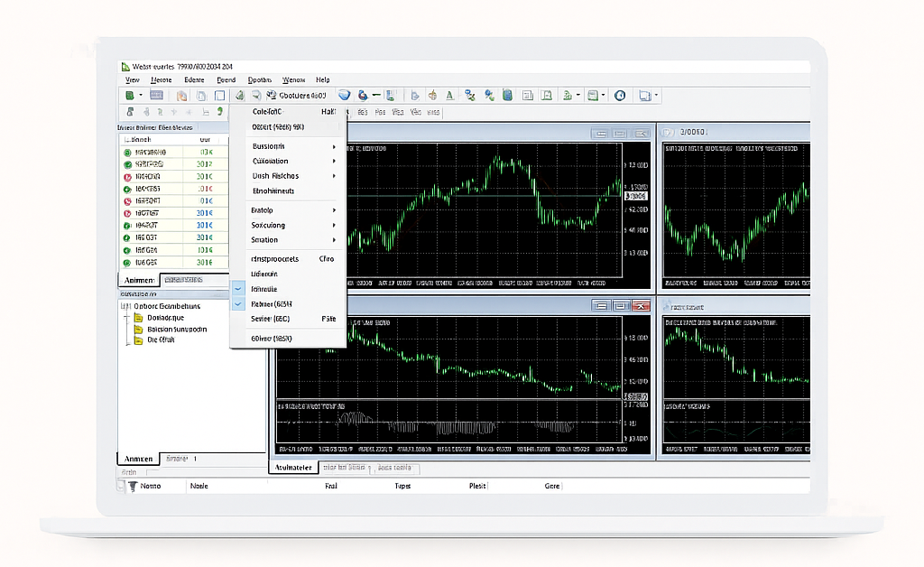Click the top-left candlestick chart area
The image size is (924, 567).
pyautogui.click(x=484, y=209)
